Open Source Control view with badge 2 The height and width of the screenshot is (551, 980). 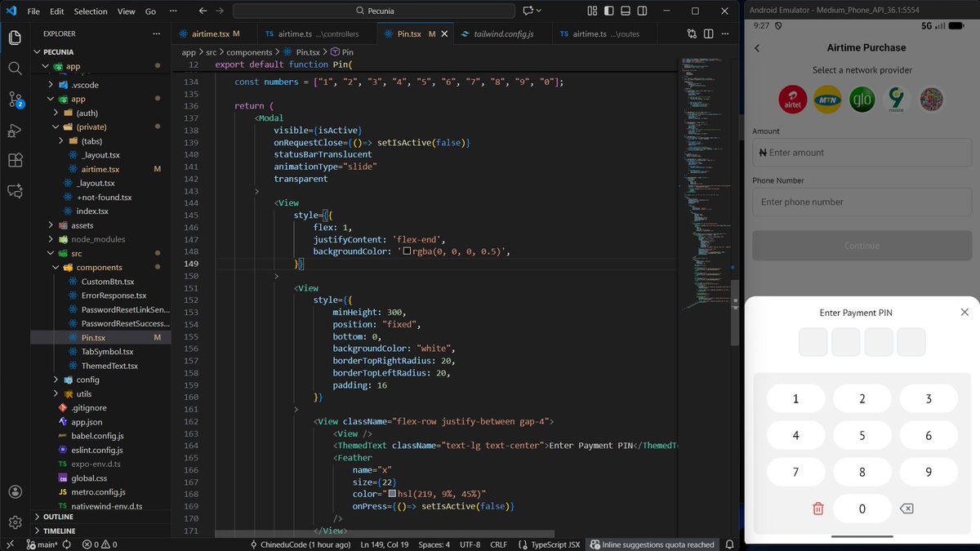point(15,100)
